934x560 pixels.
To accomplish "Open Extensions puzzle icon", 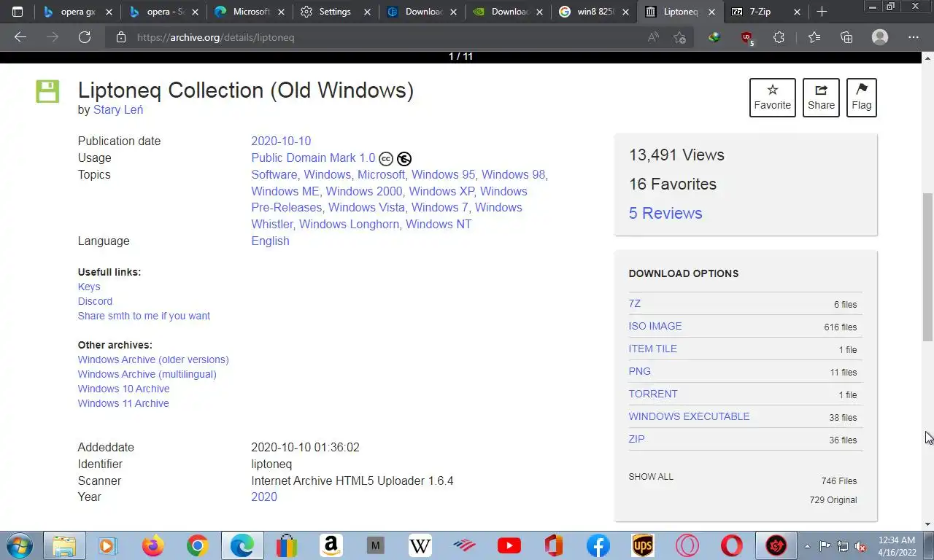I will (x=779, y=37).
